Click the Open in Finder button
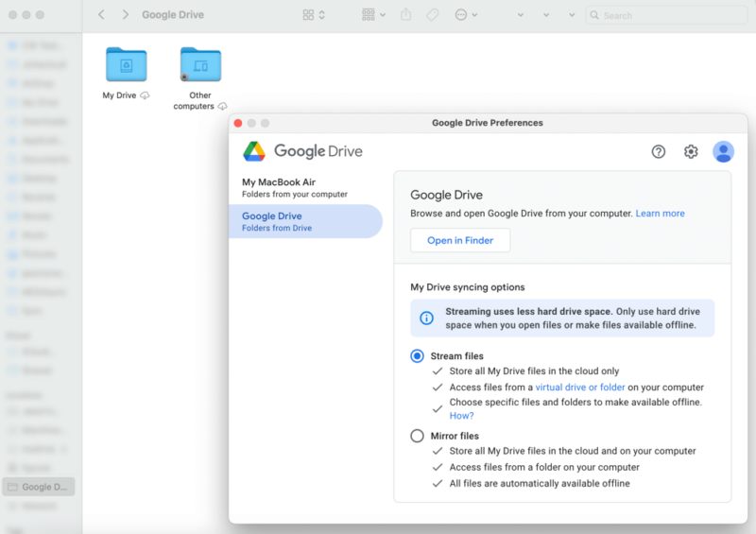Image resolution: width=756 pixels, height=534 pixels. click(x=460, y=240)
